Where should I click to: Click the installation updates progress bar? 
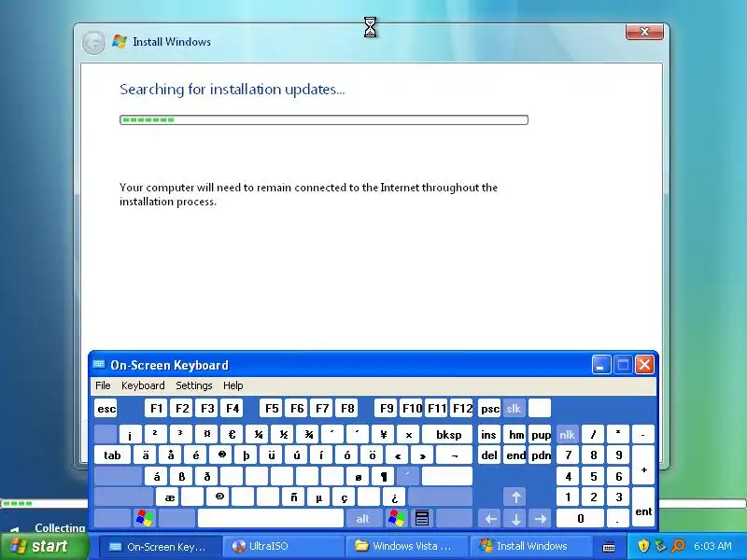tap(324, 119)
